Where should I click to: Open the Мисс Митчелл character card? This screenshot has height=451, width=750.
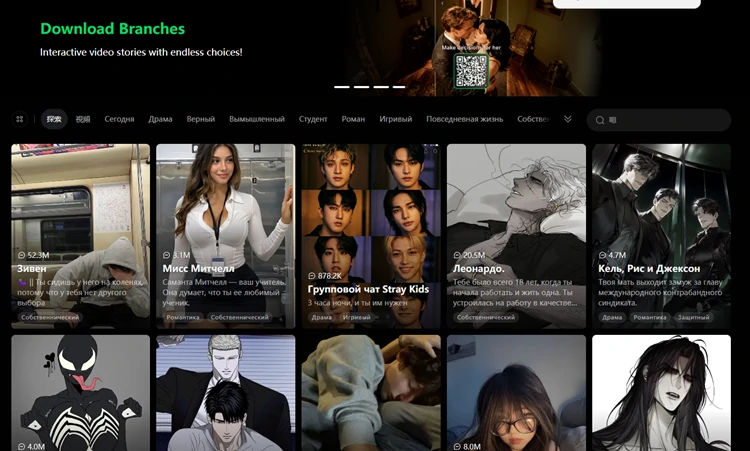tap(225, 236)
